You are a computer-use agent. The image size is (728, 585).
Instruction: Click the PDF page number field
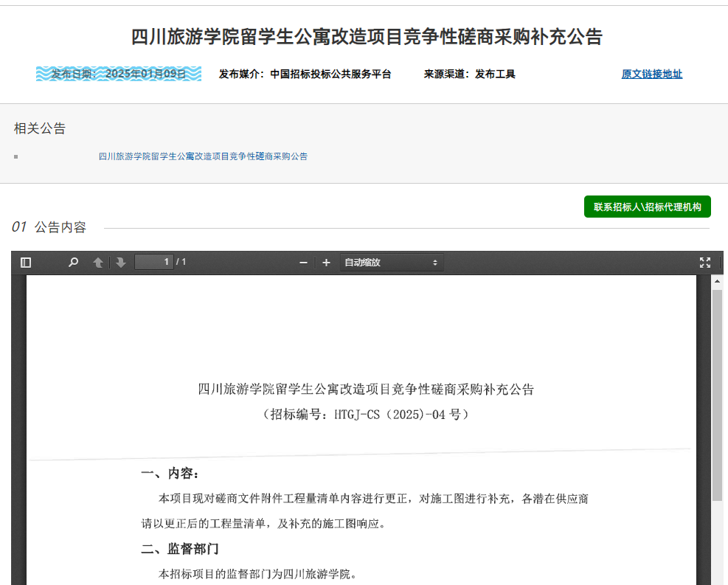coord(153,263)
